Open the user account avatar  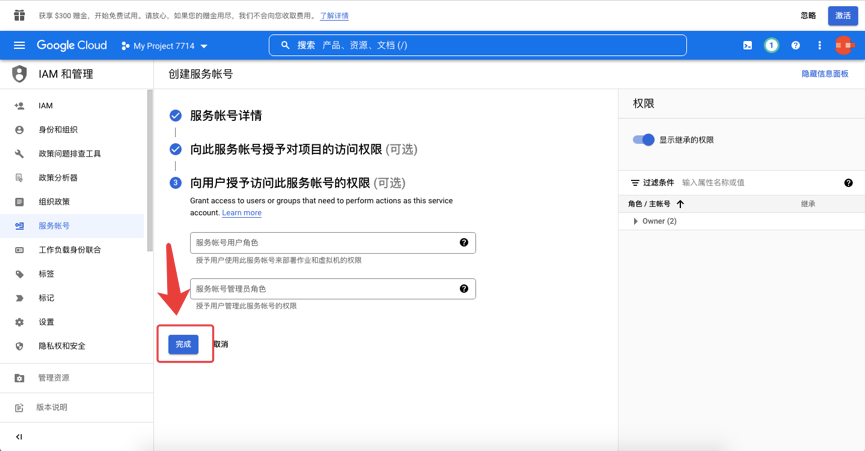(843, 45)
